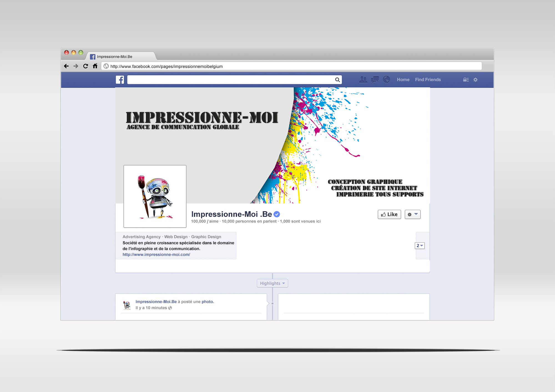Click the globe icon in the address bar
Viewport: 555px width, 392px height.
[106, 66]
